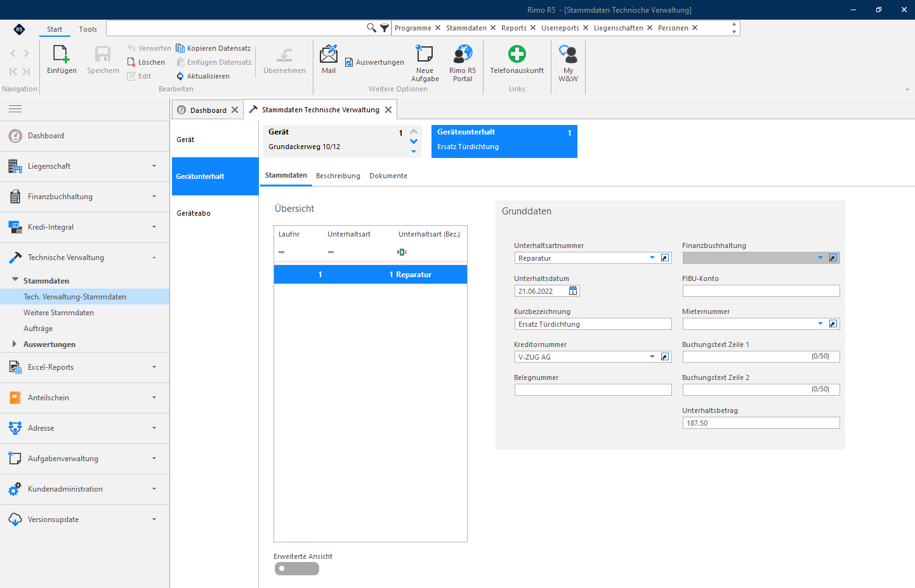The width and height of the screenshot is (915, 588).
Task: Open the Mieternummer dropdown arrow
Action: [x=820, y=324]
